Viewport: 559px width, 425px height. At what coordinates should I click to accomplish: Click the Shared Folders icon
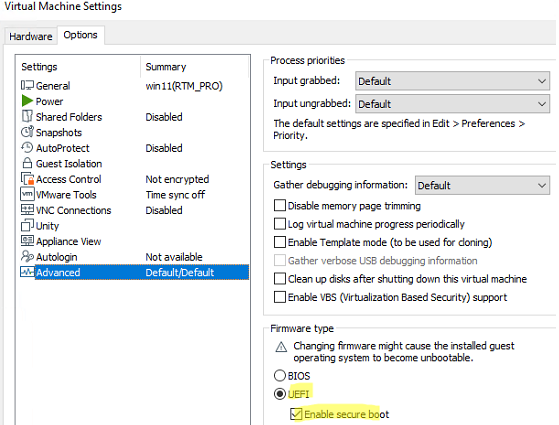pos(27,116)
